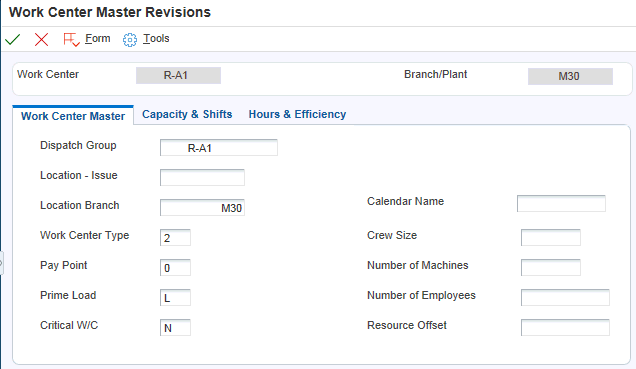
Task: Click the Crew Size input field
Action: point(551,238)
